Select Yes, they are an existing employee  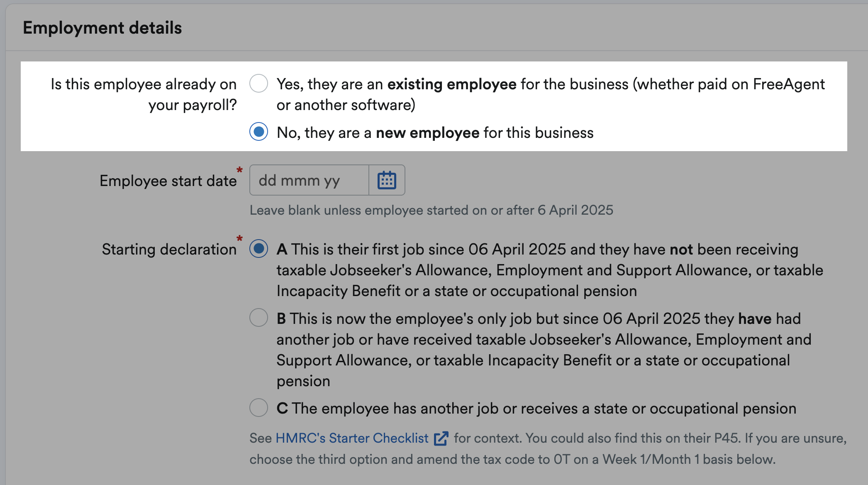coord(258,83)
